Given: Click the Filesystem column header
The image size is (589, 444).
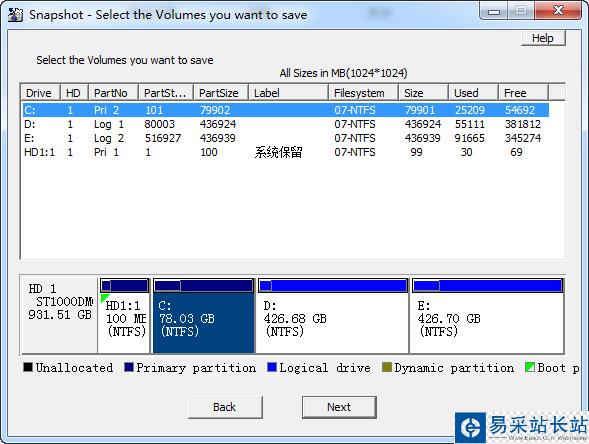Looking at the screenshot, I should tap(363, 93).
